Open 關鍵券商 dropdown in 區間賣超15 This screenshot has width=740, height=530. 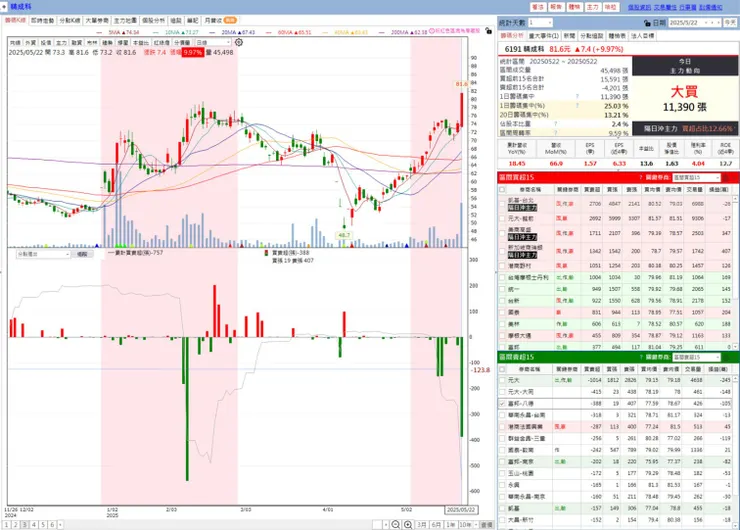[x=697, y=357]
